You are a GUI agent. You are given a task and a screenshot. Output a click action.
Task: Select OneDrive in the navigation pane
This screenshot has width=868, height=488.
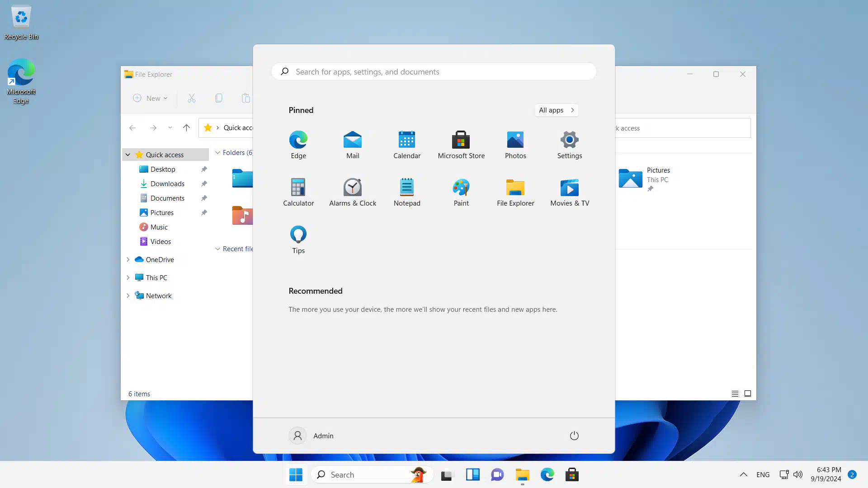[x=160, y=259]
